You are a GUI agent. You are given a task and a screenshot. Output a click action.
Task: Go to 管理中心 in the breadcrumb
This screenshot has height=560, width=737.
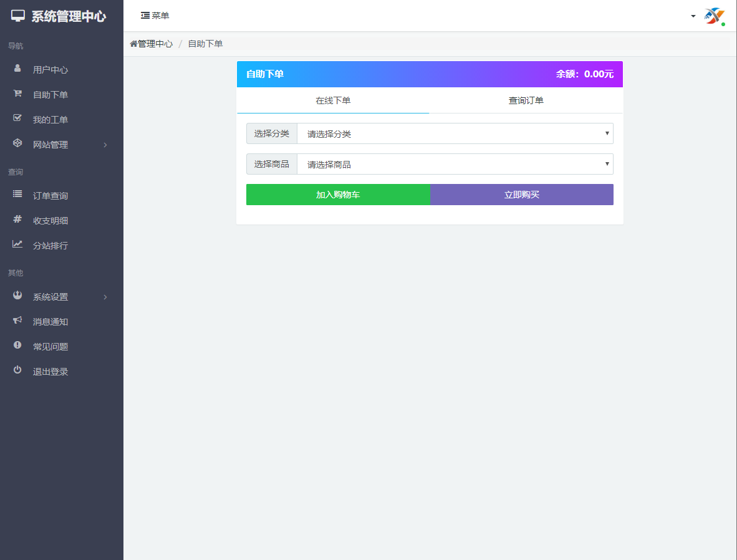[155, 44]
